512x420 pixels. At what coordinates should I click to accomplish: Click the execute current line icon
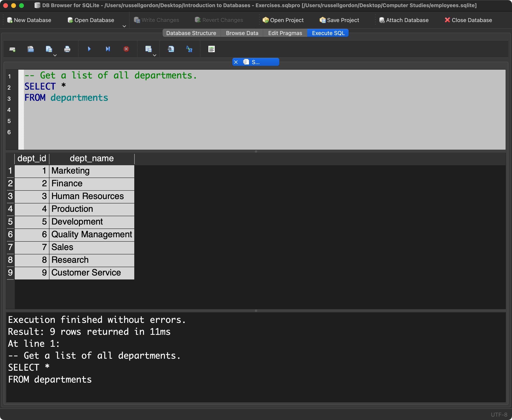coord(108,49)
